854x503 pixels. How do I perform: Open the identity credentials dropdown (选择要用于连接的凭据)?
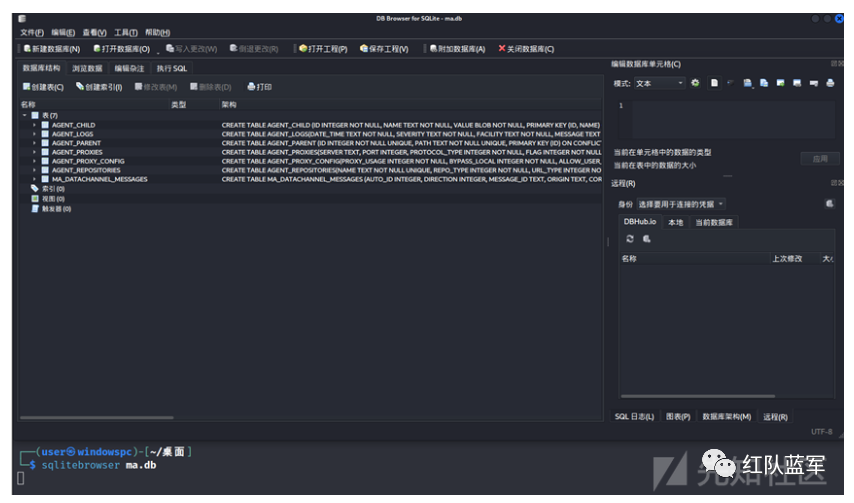pyautogui.click(x=681, y=204)
